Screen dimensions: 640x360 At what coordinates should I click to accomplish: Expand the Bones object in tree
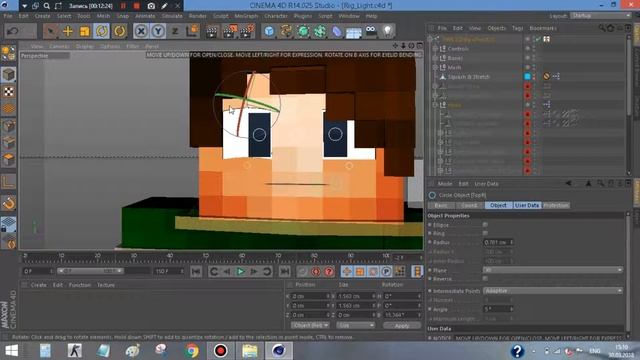(x=435, y=58)
